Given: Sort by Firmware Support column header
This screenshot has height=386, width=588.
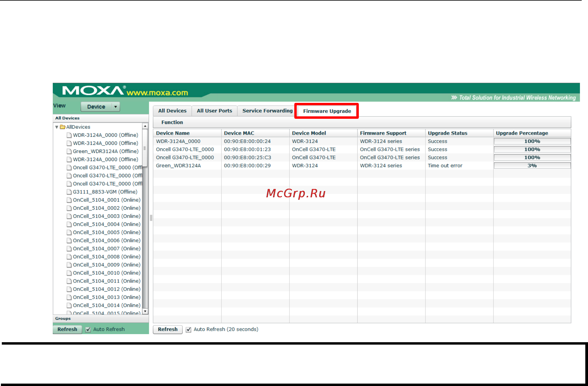Looking at the screenshot, I should (x=391, y=133).
